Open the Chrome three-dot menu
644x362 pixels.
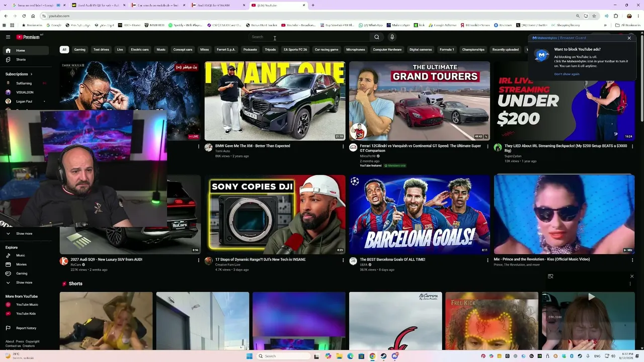click(x=639, y=16)
